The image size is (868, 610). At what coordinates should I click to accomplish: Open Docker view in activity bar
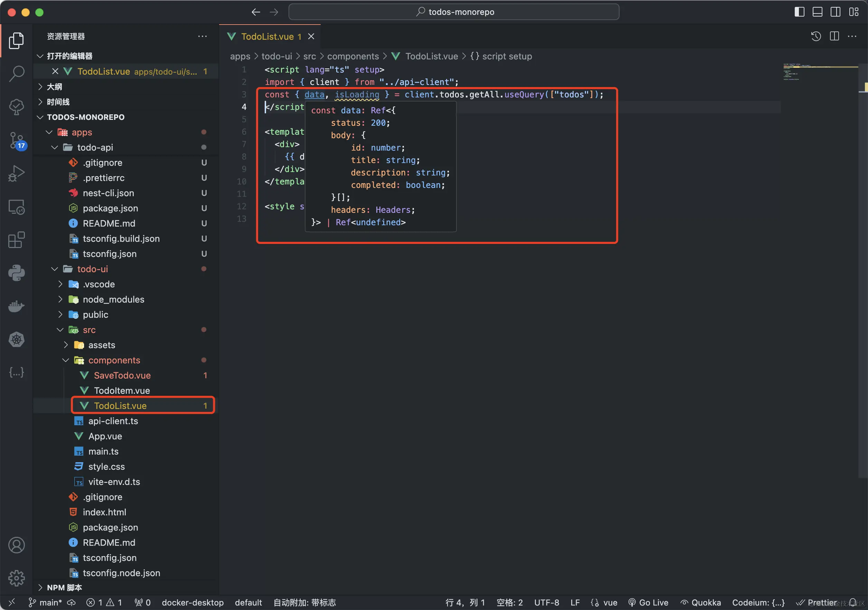click(x=16, y=306)
